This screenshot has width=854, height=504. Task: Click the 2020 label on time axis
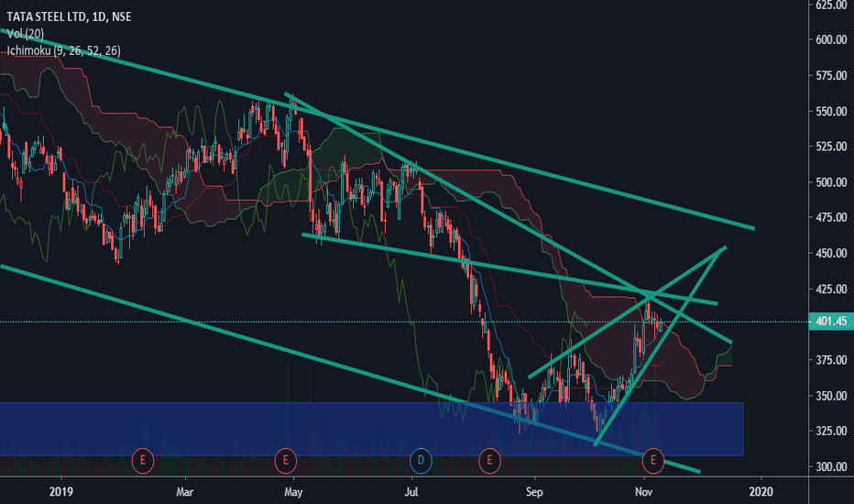pos(761,492)
